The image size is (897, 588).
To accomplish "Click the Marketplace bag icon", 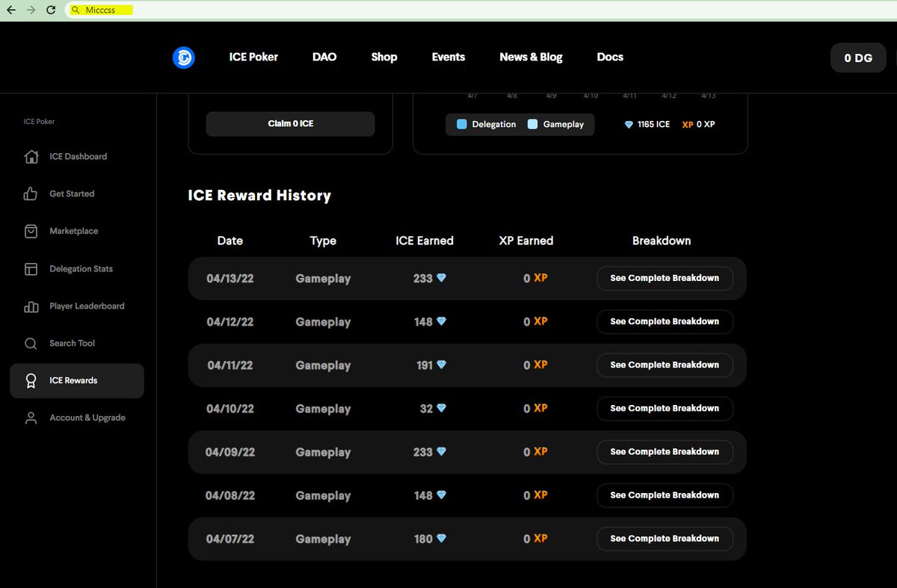I will [31, 231].
